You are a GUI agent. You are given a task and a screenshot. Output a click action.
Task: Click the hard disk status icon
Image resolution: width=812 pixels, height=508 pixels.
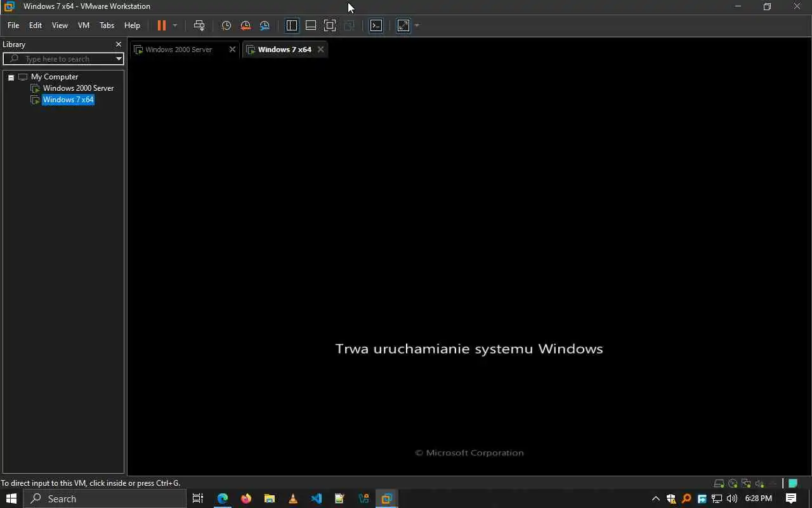pyautogui.click(x=719, y=484)
